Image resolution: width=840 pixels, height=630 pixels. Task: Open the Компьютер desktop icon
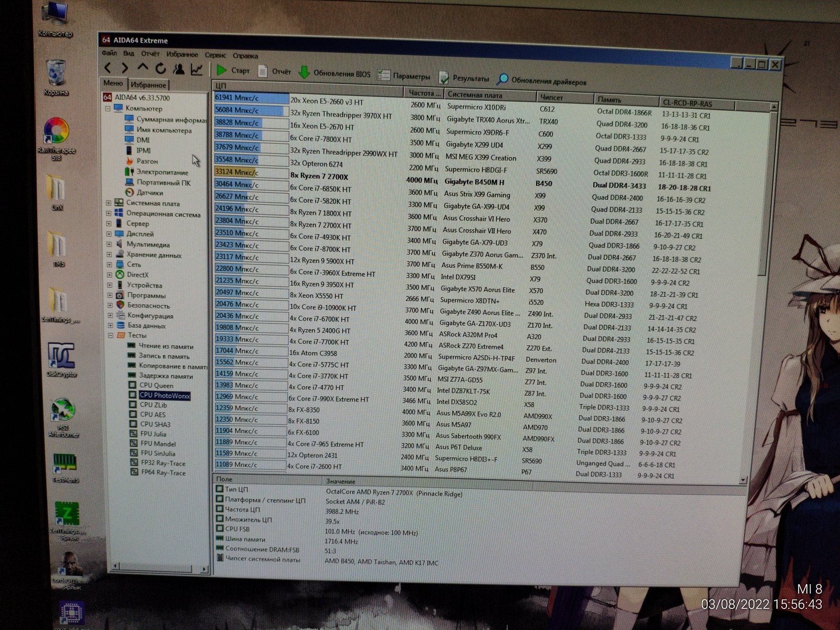point(55,19)
